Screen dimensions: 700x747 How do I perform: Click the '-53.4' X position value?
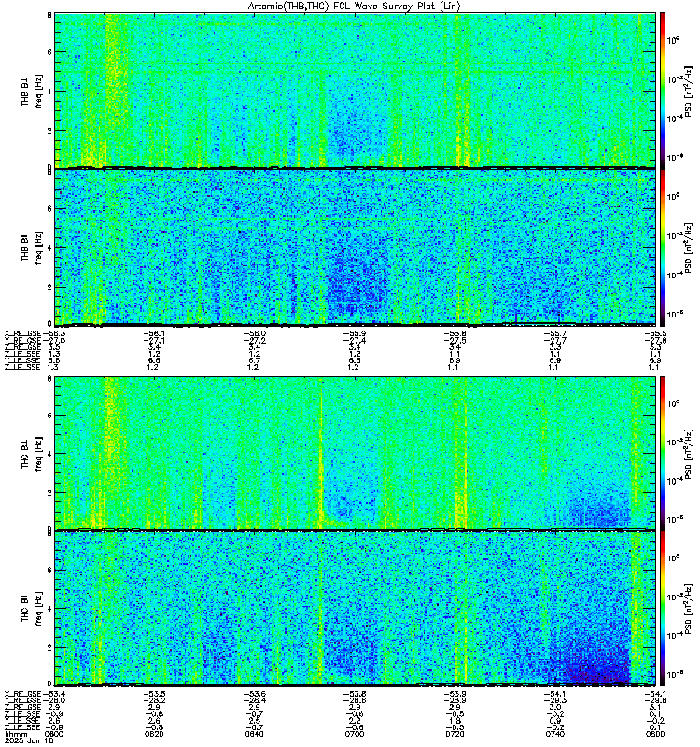(x=54, y=694)
